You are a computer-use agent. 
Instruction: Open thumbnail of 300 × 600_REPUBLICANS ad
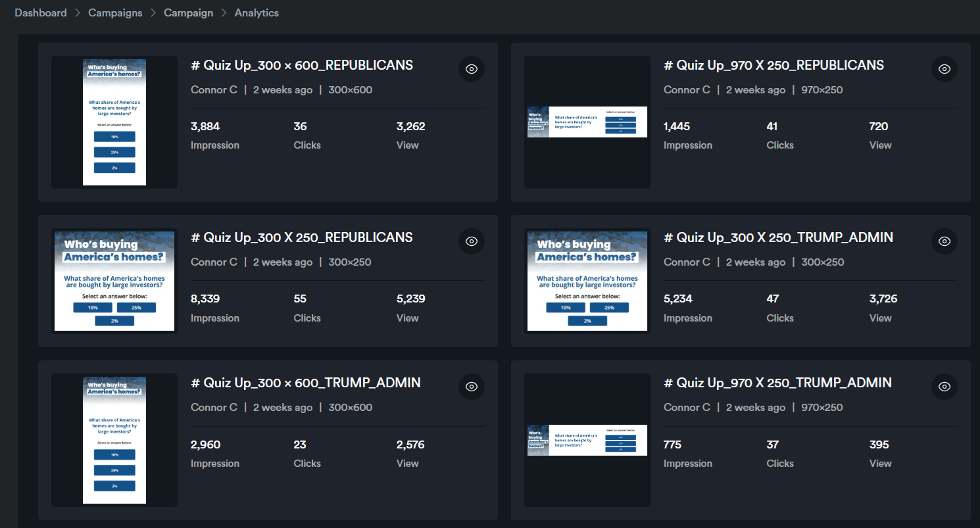tap(114, 122)
